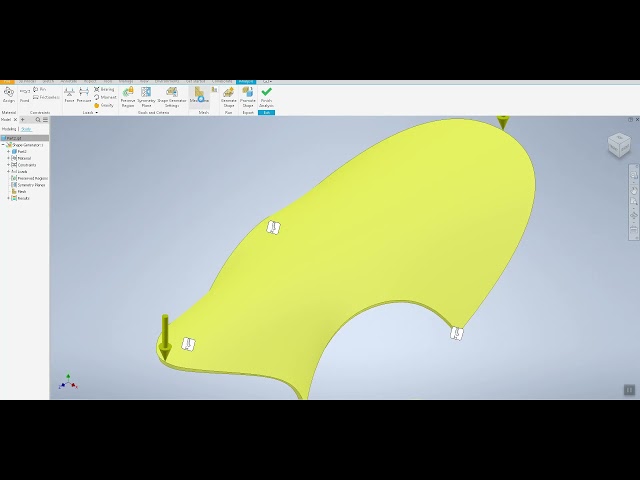Open the browser search icon
This screenshot has height=480, width=640.
pyautogui.click(x=38, y=120)
